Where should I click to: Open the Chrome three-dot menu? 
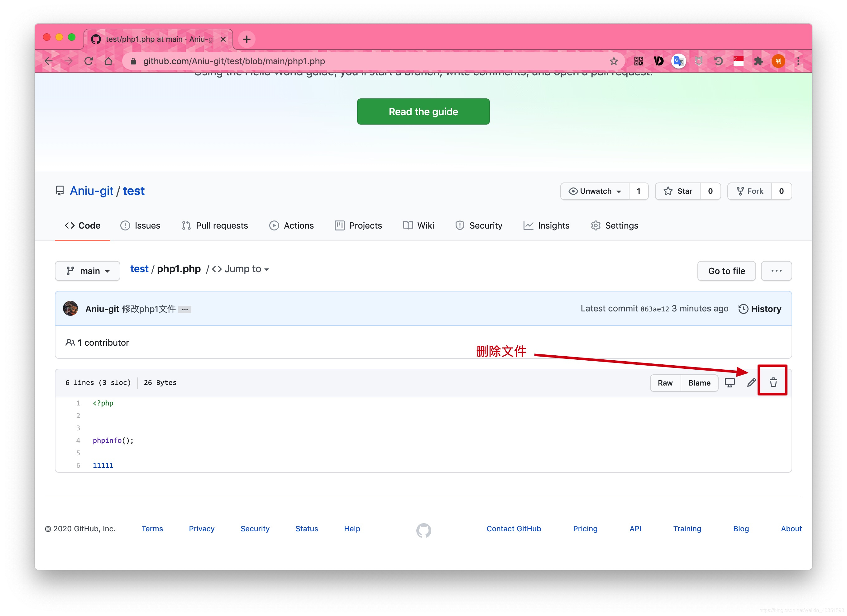coord(798,61)
